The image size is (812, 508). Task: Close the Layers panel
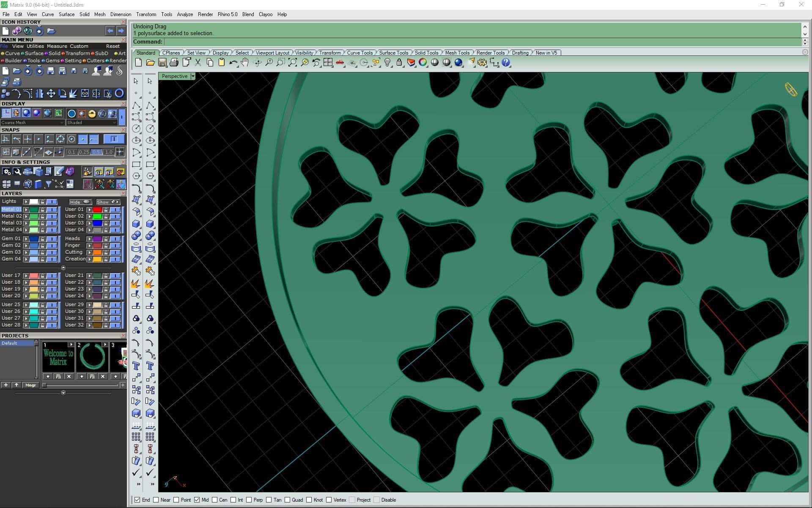coord(123,193)
